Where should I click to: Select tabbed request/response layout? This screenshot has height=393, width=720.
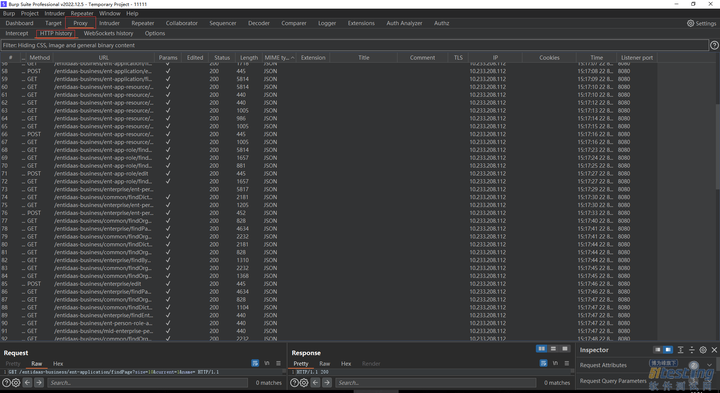(x=565, y=349)
